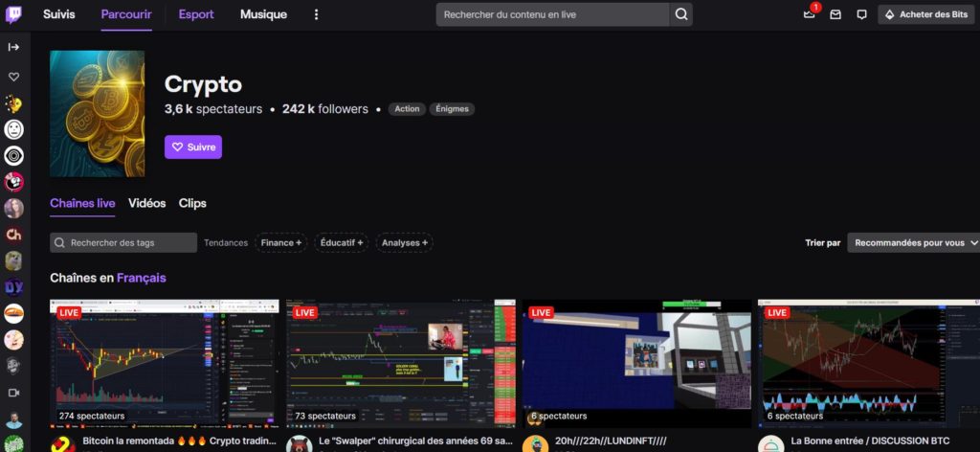Click the heart icon in left sidebar
The width and height of the screenshot is (980, 452).
tap(13, 77)
